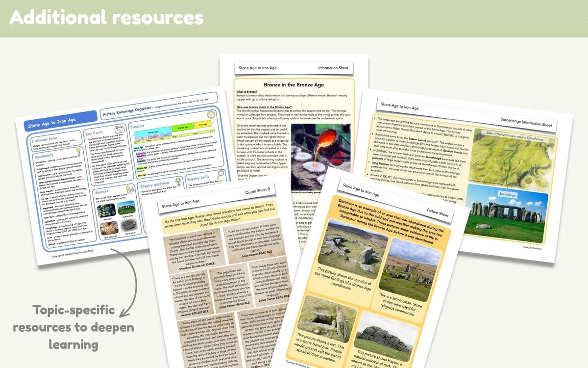Select the artefacts source thumbnail

point(107,210)
